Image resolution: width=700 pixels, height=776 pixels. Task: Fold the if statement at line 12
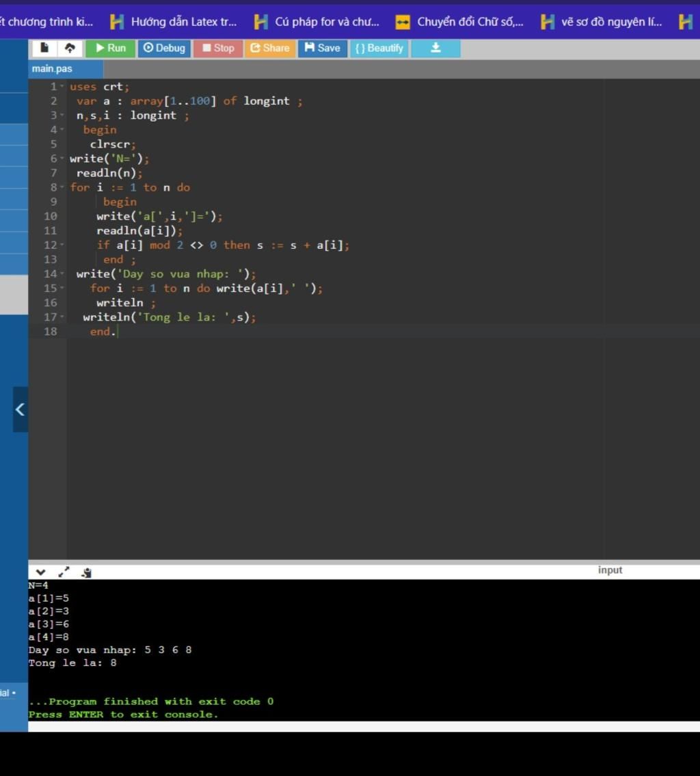[62, 245]
